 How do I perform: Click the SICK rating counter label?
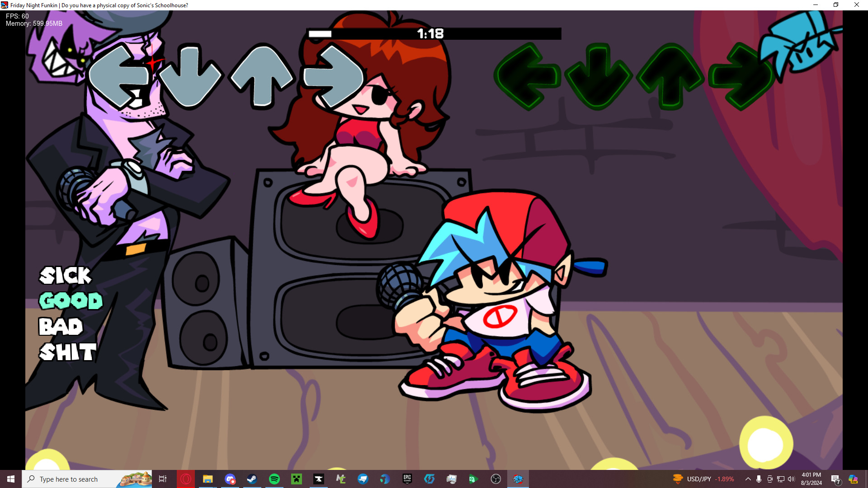click(65, 275)
